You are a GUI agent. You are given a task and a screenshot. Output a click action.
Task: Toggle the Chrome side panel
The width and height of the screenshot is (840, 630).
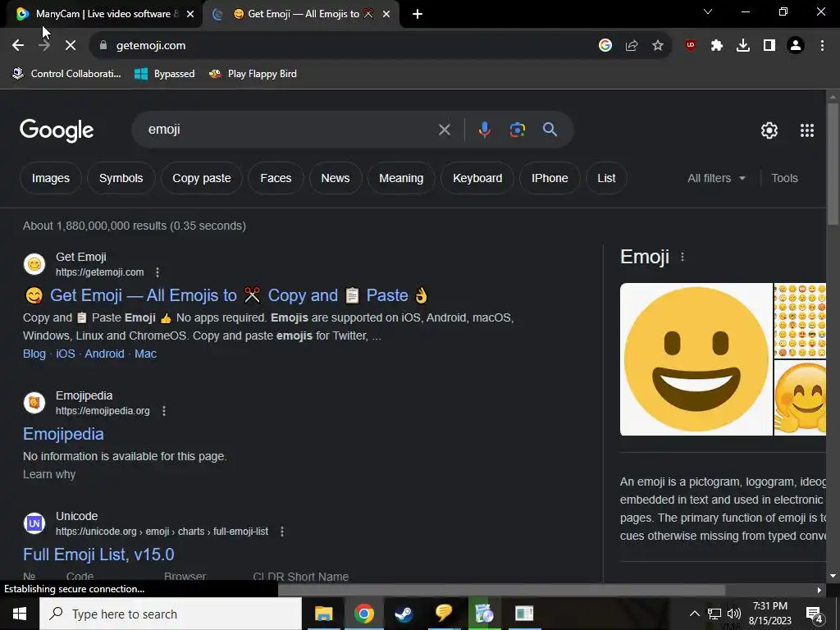point(769,46)
